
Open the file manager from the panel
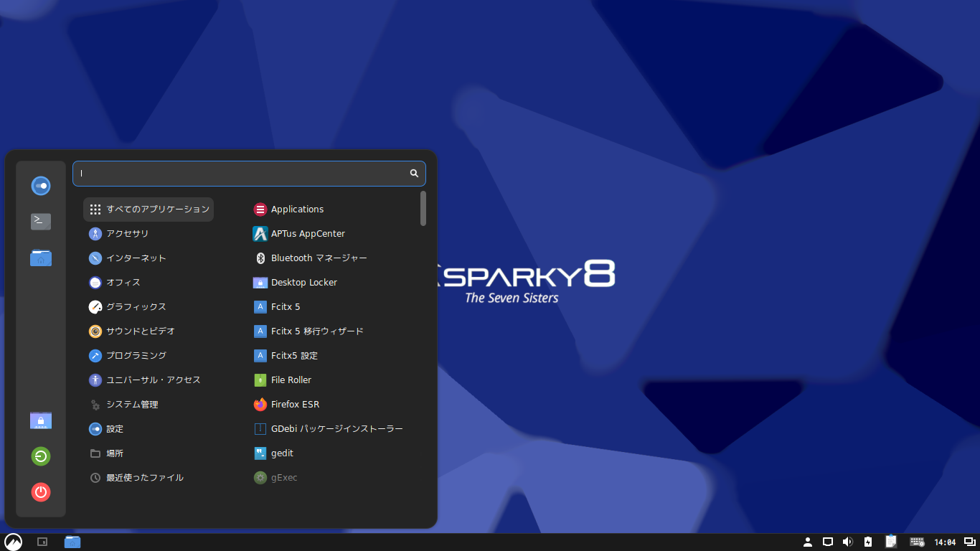(72, 542)
